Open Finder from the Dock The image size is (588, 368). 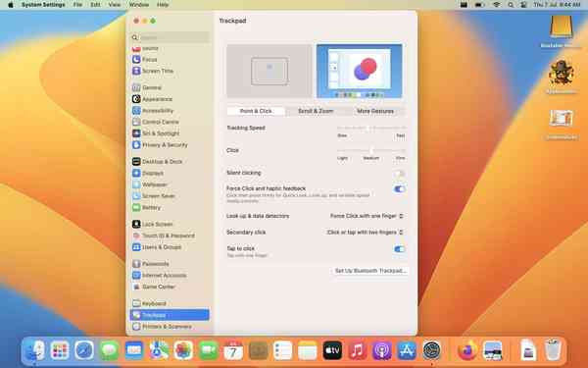pos(35,350)
